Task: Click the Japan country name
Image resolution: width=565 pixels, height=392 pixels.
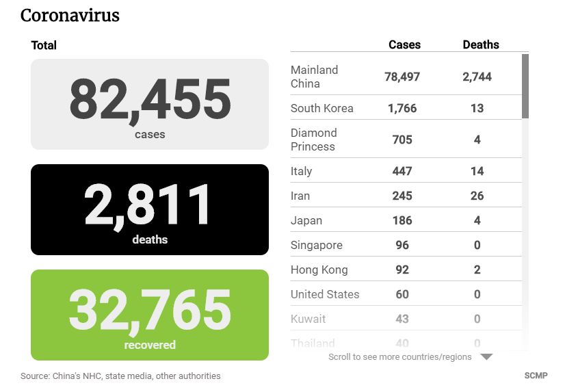Action: [306, 220]
